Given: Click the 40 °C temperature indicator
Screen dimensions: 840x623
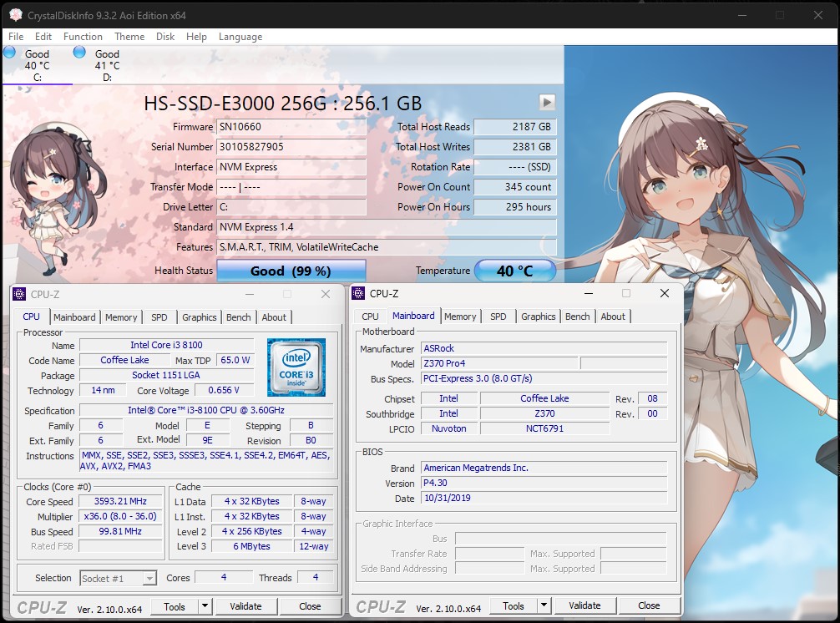Looking at the screenshot, I should pos(515,271).
